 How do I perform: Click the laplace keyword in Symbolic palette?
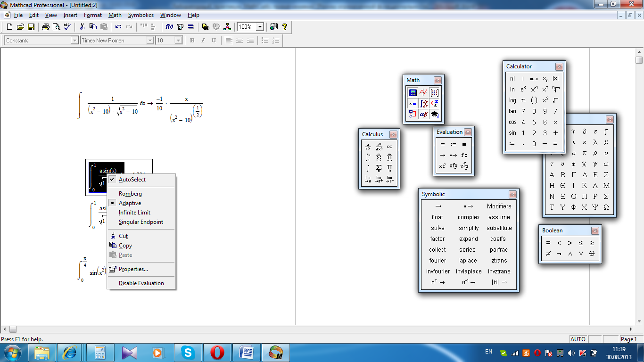(468, 261)
